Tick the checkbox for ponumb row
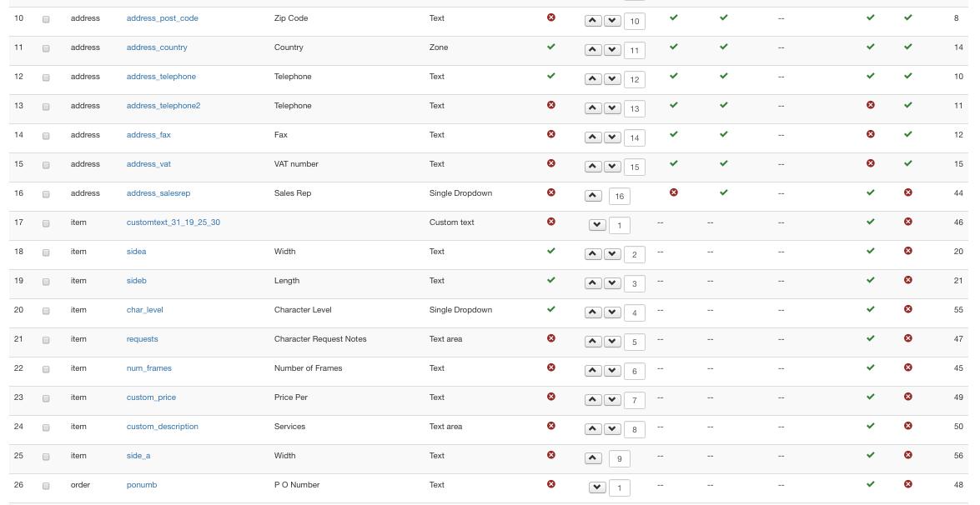980x505 pixels. [46, 486]
